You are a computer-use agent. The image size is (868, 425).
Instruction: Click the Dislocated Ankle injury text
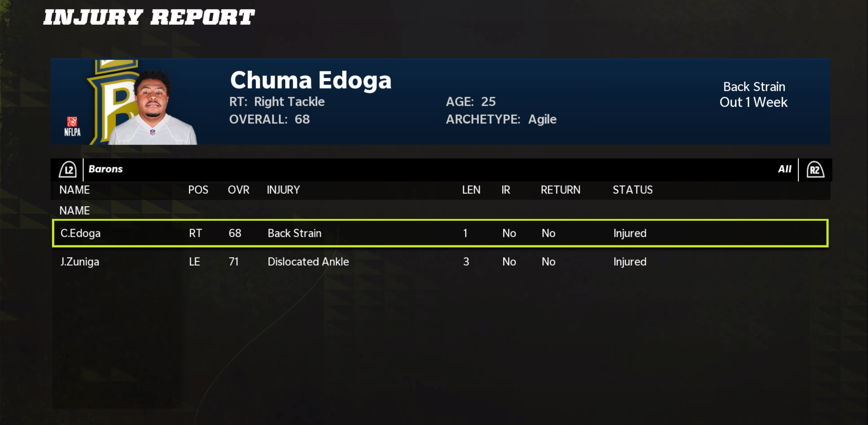[x=308, y=262]
